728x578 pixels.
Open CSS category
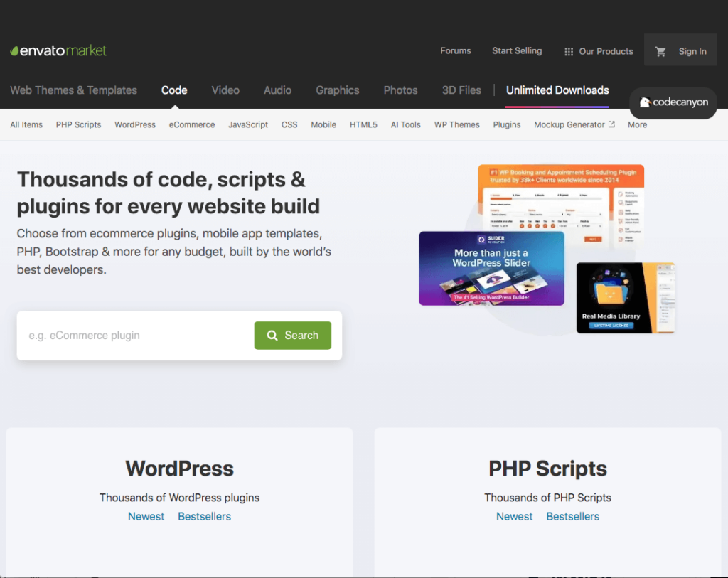click(289, 124)
